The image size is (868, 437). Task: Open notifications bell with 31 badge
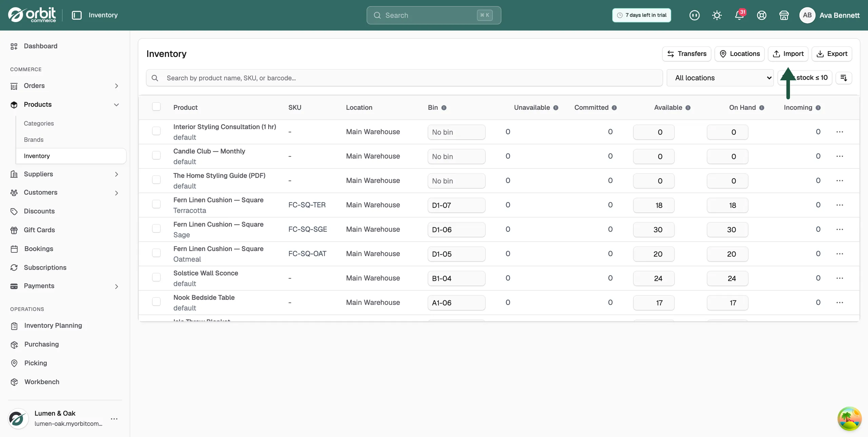point(739,15)
